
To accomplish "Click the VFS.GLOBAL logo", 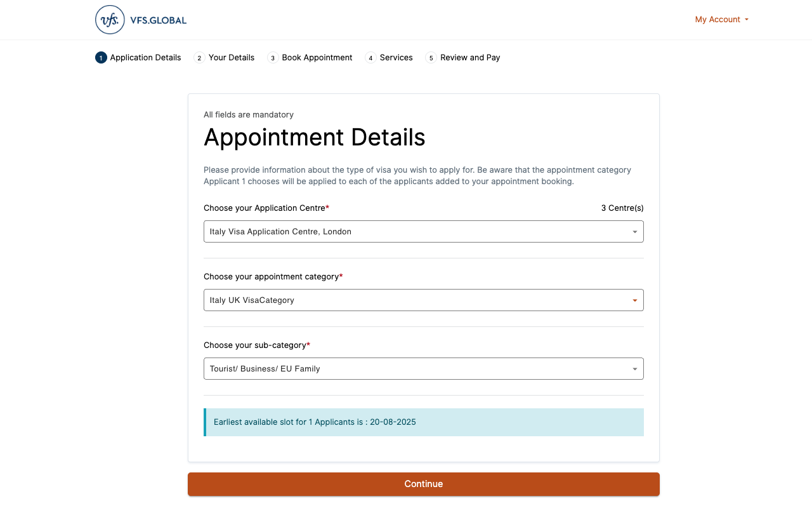I will pyautogui.click(x=140, y=20).
